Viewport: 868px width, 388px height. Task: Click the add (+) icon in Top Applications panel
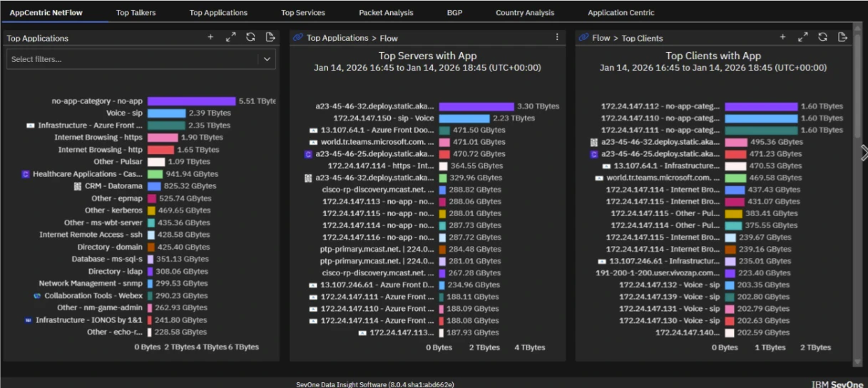[210, 37]
